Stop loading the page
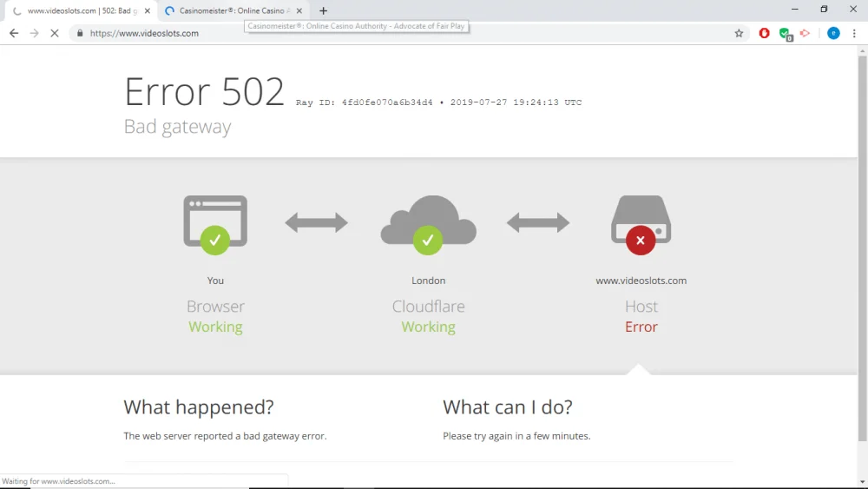868x489 pixels. (54, 33)
